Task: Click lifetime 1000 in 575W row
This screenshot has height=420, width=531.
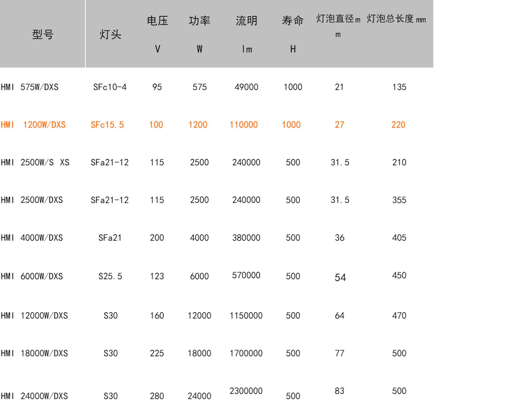Action: click(293, 87)
